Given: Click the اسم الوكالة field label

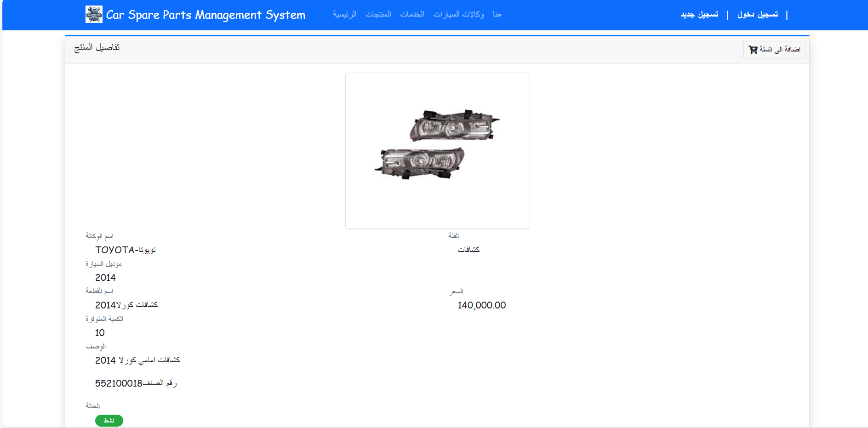Looking at the screenshot, I should [x=99, y=236].
